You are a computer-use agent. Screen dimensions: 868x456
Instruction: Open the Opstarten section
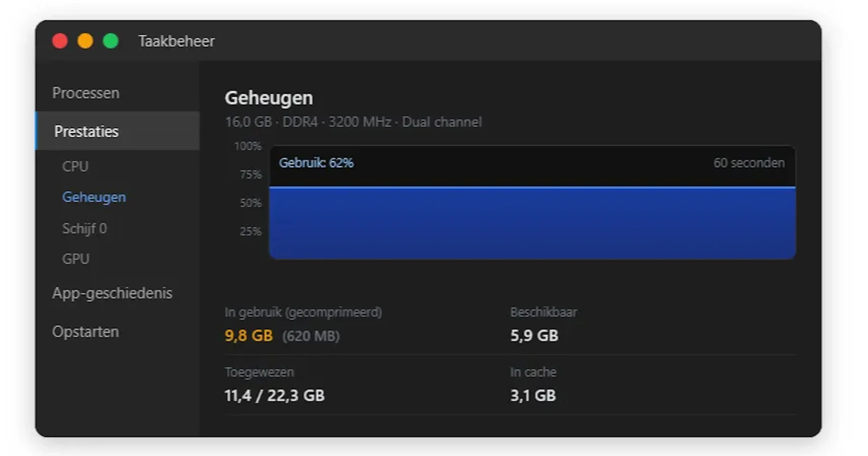tap(86, 332)
